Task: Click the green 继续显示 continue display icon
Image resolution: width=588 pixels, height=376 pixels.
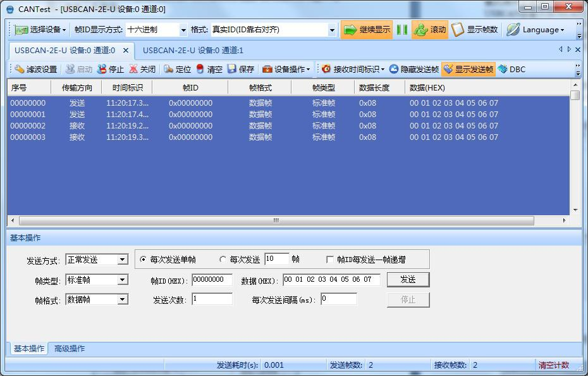Action: 350,30
